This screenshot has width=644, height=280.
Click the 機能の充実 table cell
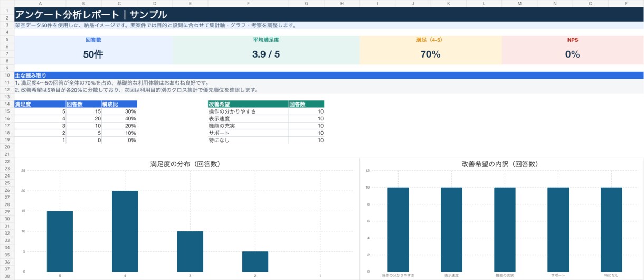point(248,126)
